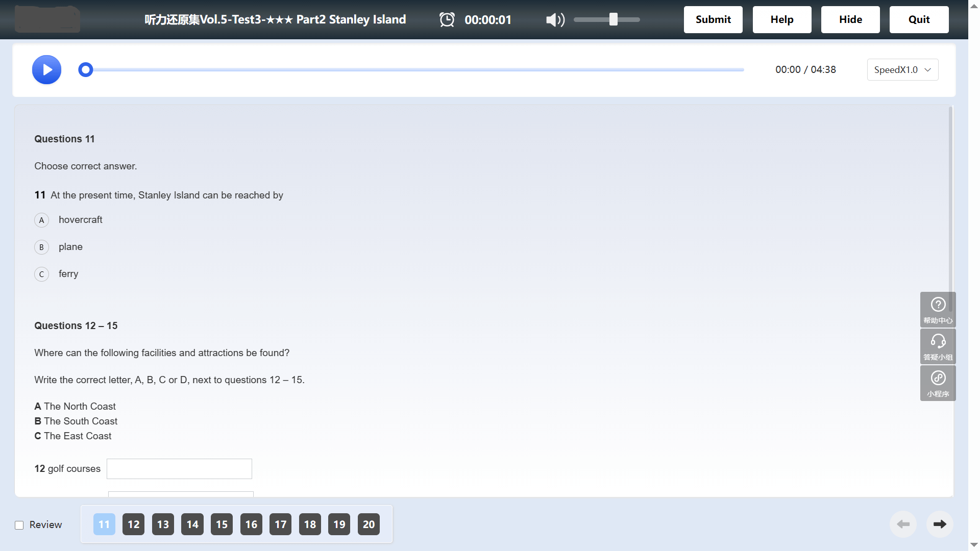This screenshot has height=551, width=980.
Task: Click the page scrollbar up arrow
Action: (x=974, y=6)
